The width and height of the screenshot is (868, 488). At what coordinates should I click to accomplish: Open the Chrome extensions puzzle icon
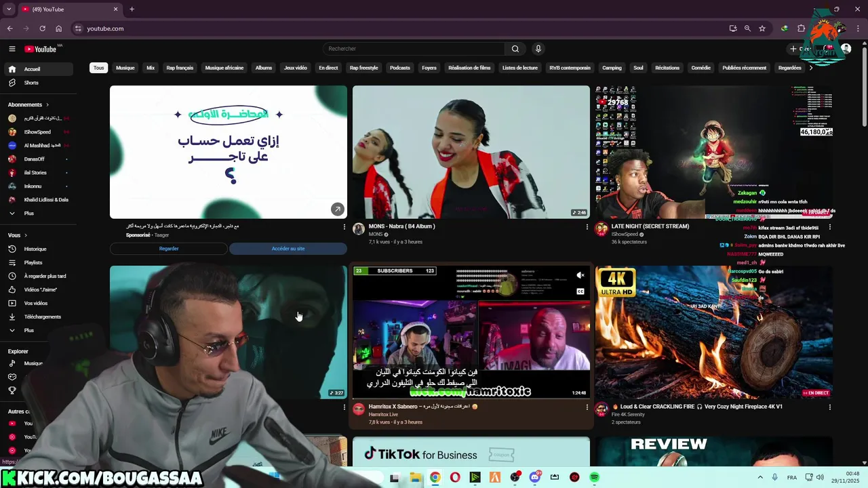801,28
